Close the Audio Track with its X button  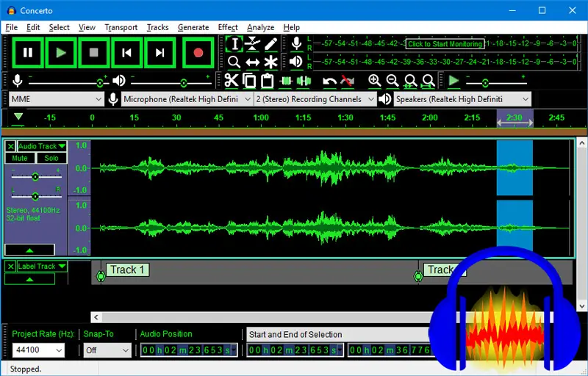[10, 146]
